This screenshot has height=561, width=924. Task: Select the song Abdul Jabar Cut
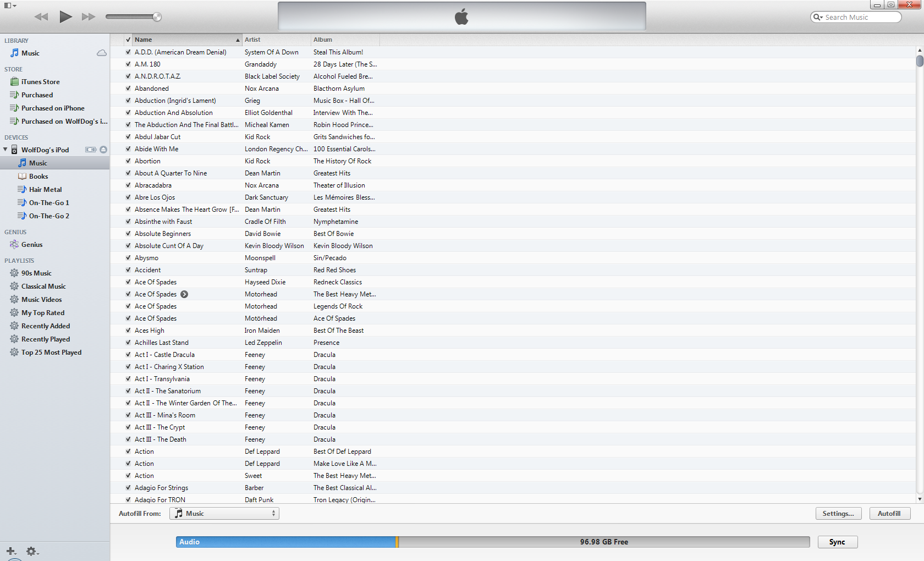[x=157, y=137]
